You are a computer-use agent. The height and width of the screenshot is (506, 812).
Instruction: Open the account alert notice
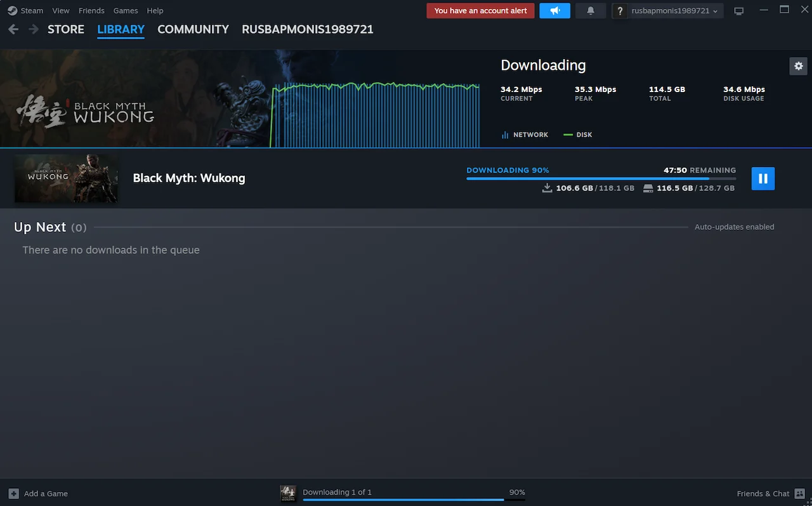pyautogui.click(x=480, y=11)
